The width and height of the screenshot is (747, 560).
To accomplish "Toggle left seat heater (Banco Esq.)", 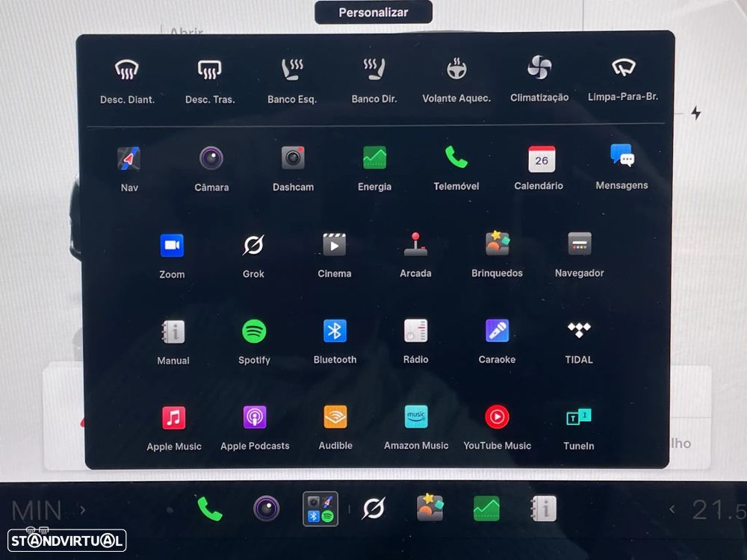I will [x=292, y=69].
